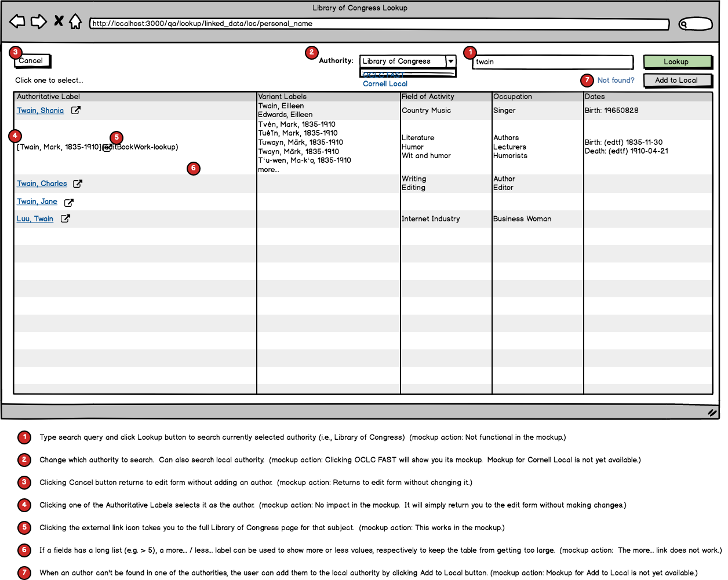This screenshot has height=580, width=728.
Task: Click the browser URL address bar
Action: 379,24
